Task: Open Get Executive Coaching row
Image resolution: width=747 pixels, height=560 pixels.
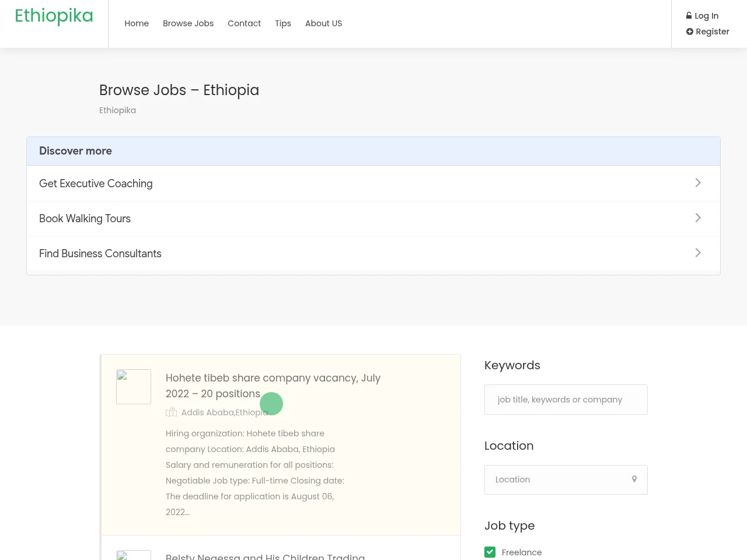Action: click(373, 183)
